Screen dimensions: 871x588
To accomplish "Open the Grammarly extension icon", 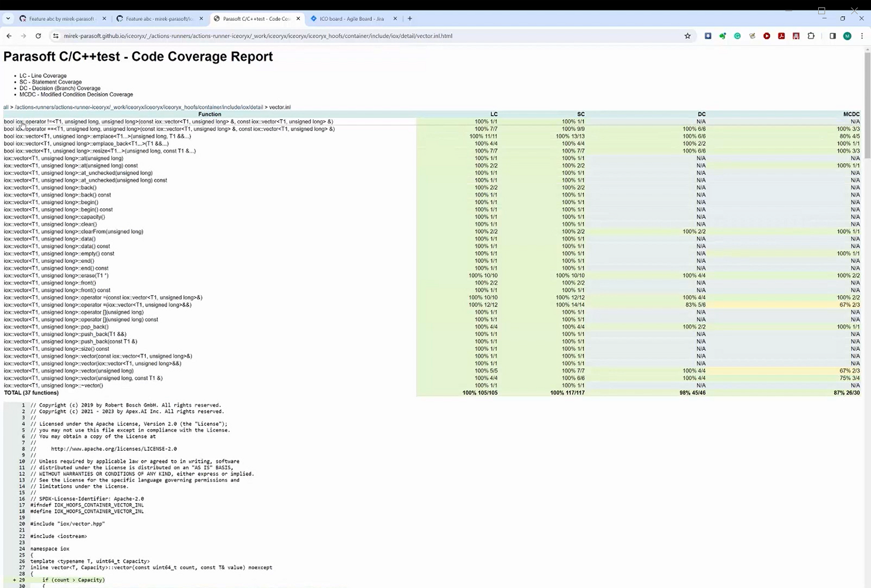I will point(737,36).
